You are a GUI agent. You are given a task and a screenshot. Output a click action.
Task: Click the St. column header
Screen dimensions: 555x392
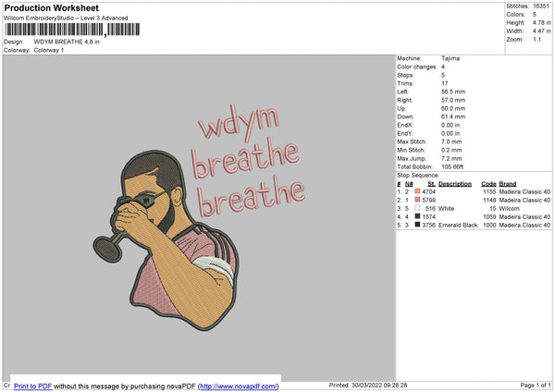pyautogui.click(x=431, y=184)
